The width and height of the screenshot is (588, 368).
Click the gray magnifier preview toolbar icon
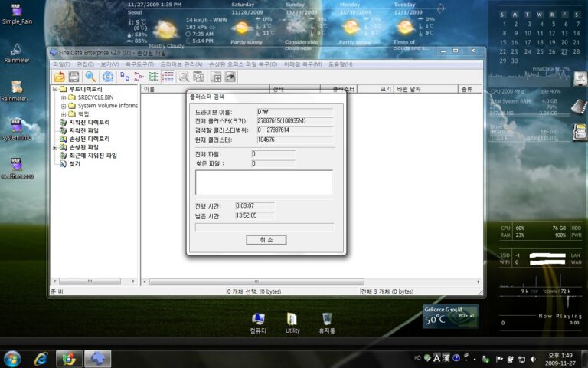184,77
